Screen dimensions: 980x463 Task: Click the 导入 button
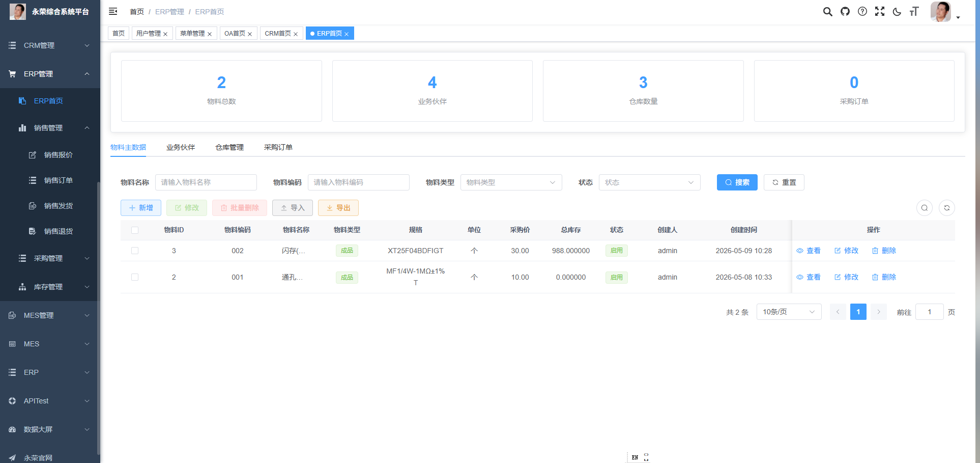(x=293, y=208)
